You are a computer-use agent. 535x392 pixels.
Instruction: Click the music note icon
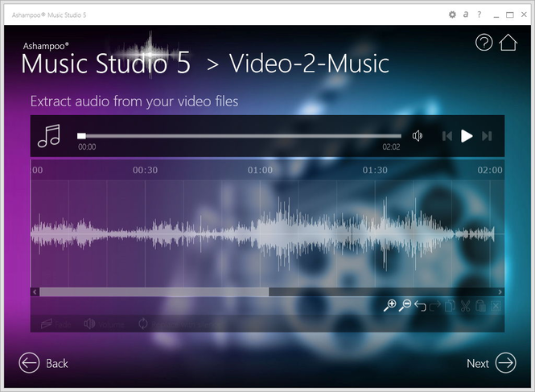(49, 135)
